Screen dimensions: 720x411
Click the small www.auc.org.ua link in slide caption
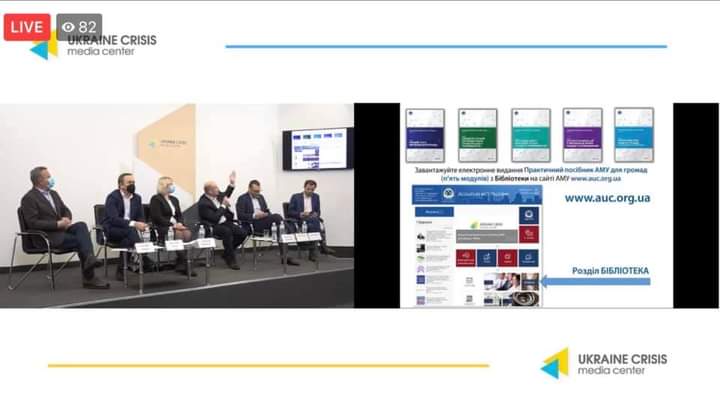(x=596, y=179)
